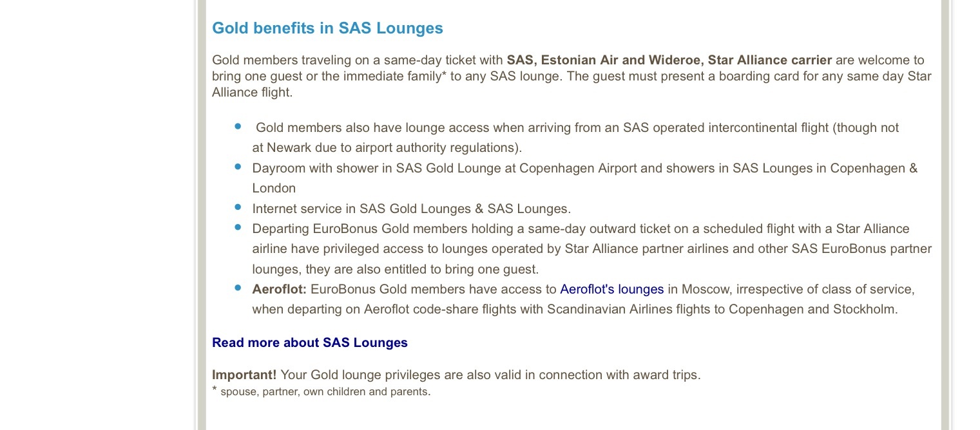Click the bullet dot beside "Dayroom with shower"
Viewport: 980px width, 430px height.
click(238, 167)
